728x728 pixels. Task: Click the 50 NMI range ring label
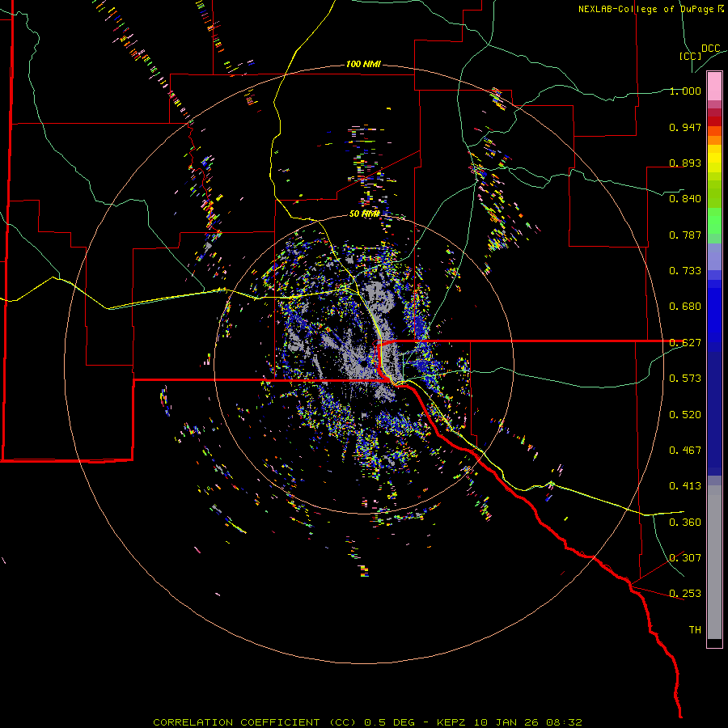click(365, 214)
